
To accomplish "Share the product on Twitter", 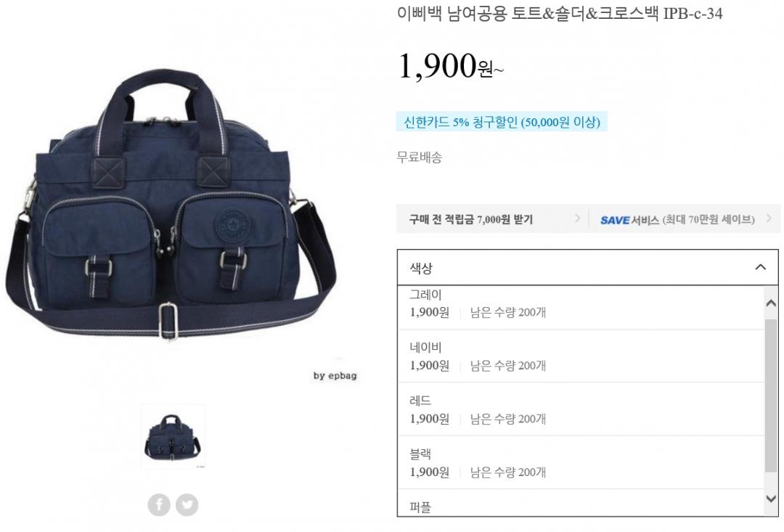I will tap(187, 504).
